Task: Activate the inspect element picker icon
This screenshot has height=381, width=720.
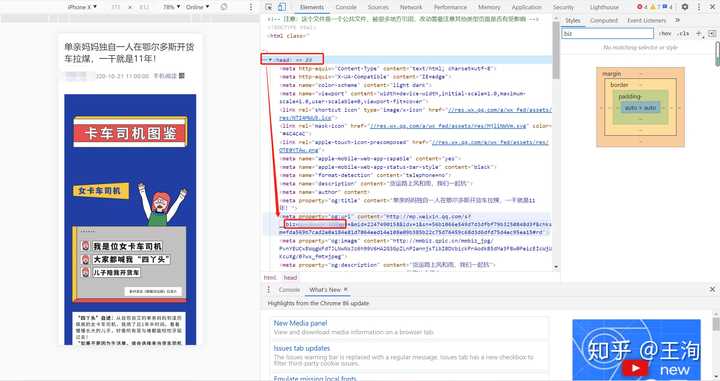Action: (269, 7)
